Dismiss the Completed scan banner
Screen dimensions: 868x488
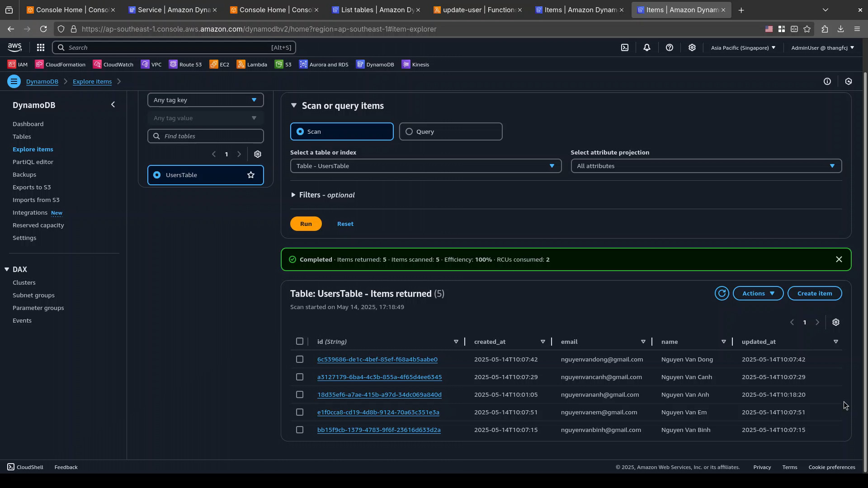839,259
